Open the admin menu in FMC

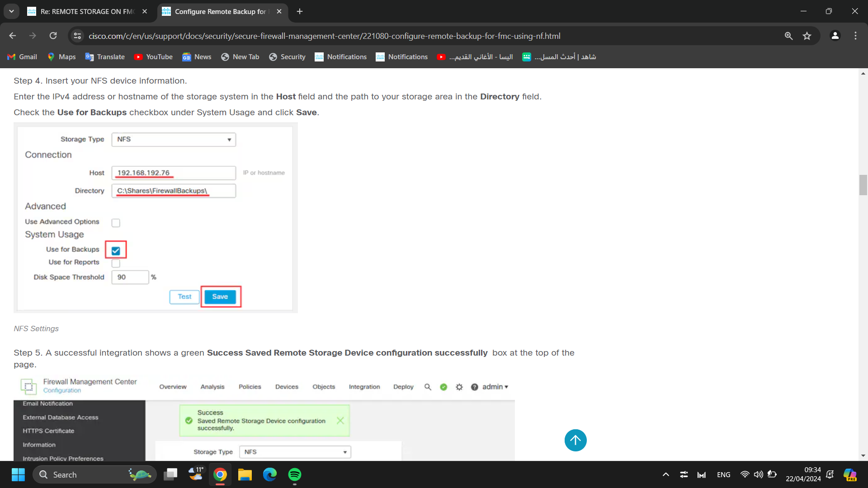click(494, 387)
